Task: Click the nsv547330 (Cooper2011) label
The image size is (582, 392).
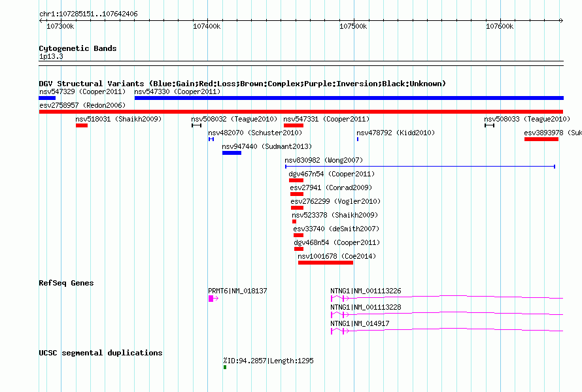Action: 177,91
